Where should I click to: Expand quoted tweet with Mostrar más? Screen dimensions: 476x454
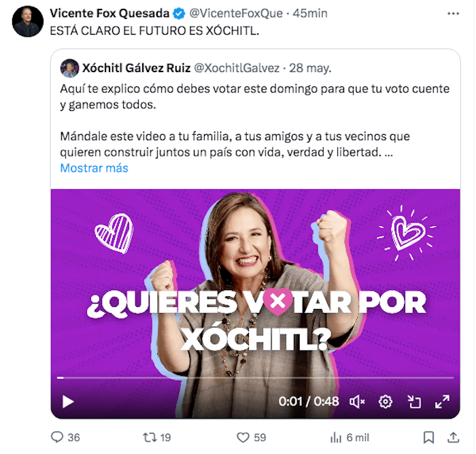pos(94,168)
